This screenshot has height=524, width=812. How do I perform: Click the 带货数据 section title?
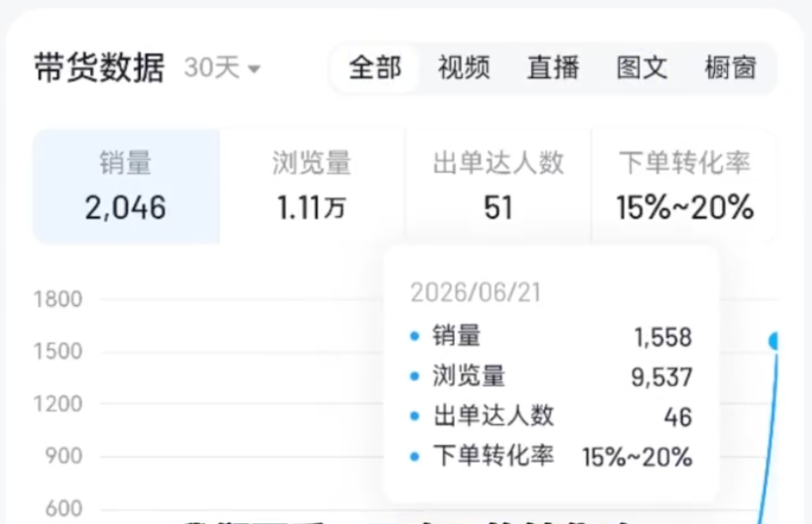point(100,67)
